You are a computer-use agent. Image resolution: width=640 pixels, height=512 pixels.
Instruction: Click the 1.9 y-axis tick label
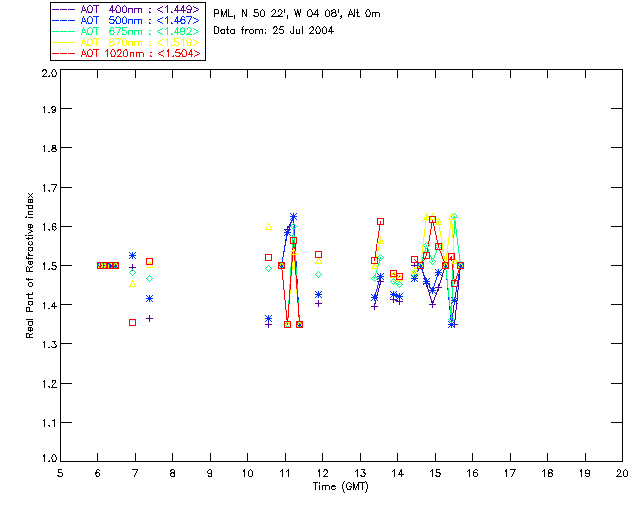point(49,109)
